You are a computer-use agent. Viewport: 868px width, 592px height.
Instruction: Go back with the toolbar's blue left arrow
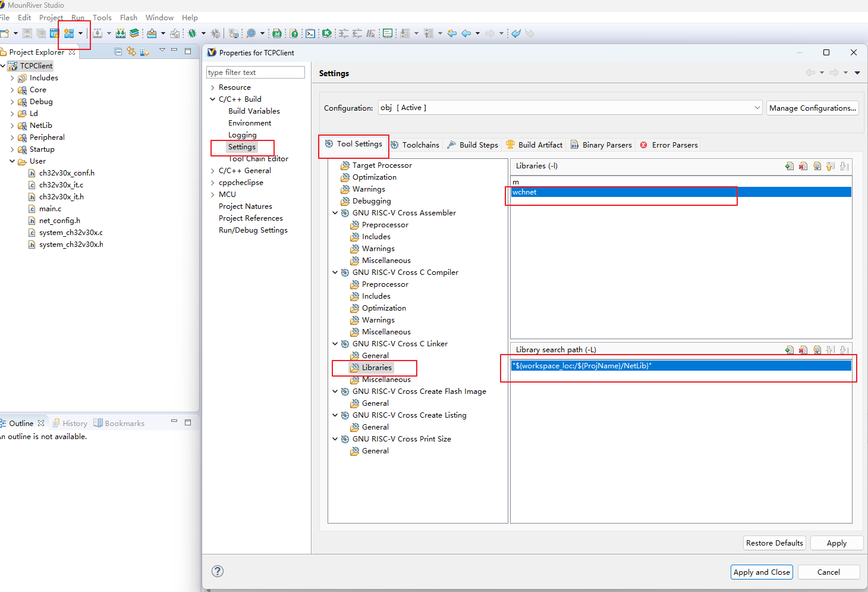tap(466, 33)
